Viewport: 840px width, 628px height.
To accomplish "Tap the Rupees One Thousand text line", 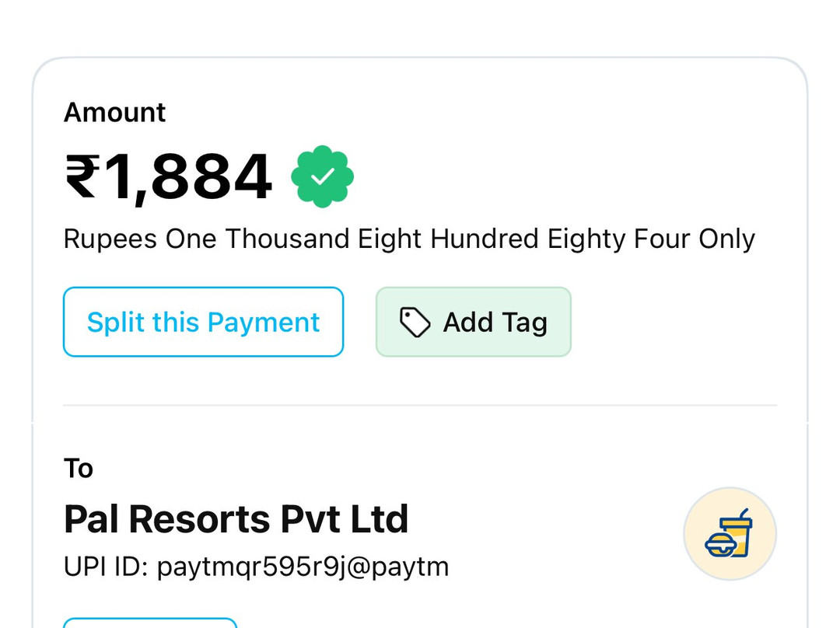I will tap(409, 239).
